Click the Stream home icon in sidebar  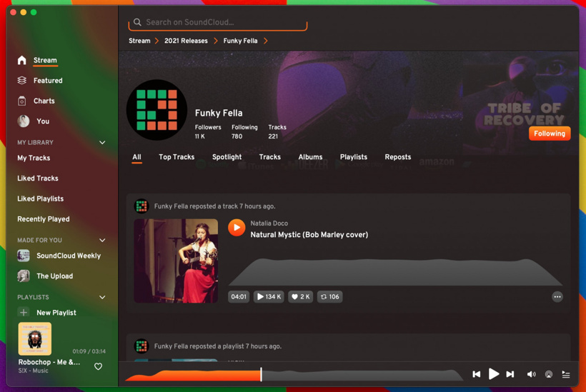pos(22,61)
